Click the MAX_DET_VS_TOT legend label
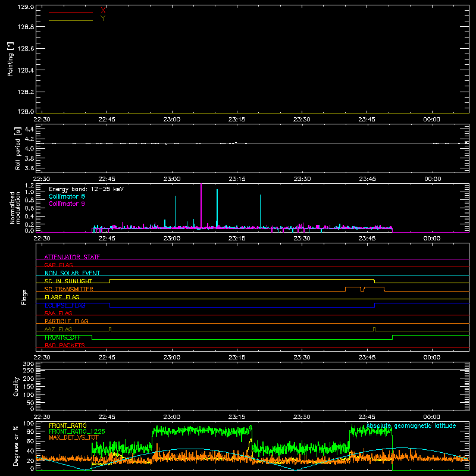The image size is (476, 476). 73,437
